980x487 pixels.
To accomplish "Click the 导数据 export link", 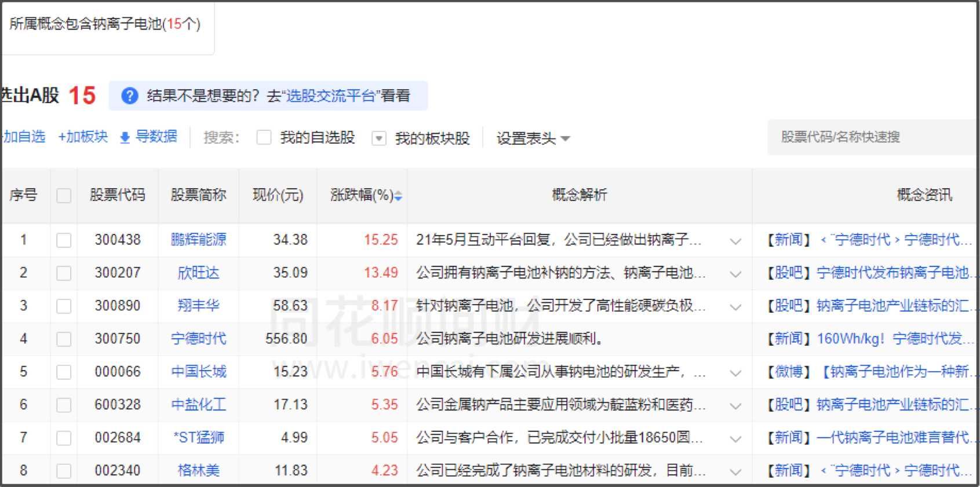I will pos(156,137).
